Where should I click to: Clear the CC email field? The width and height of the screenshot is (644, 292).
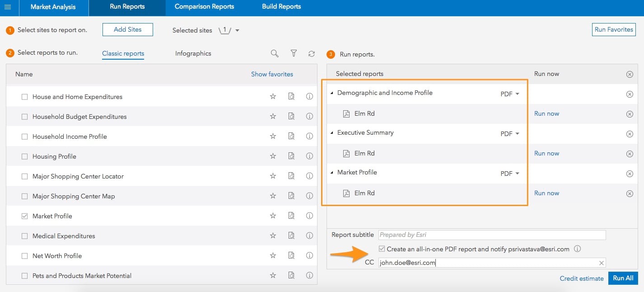(x=601, y=263)
